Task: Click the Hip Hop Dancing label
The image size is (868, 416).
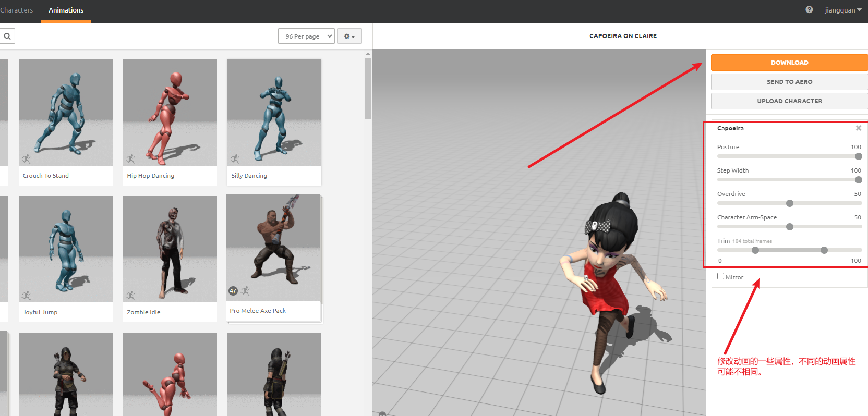Action: [x=151, y=176]
